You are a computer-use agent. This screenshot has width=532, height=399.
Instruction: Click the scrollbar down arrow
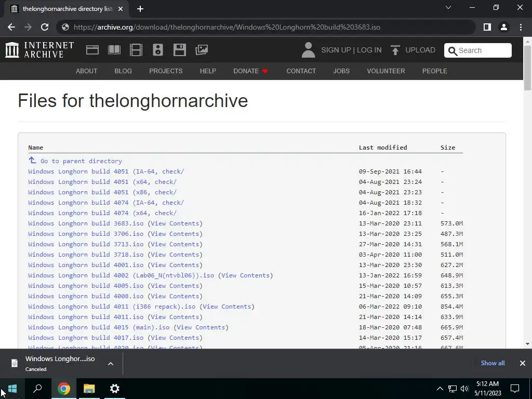pos(527,344)
